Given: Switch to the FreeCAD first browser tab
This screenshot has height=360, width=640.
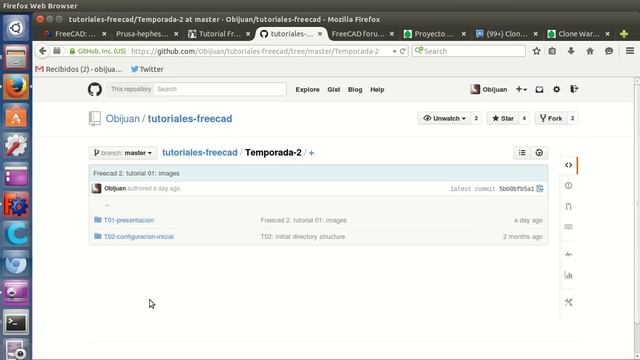Looking at the screenshot, I should (x=76, y=34).
